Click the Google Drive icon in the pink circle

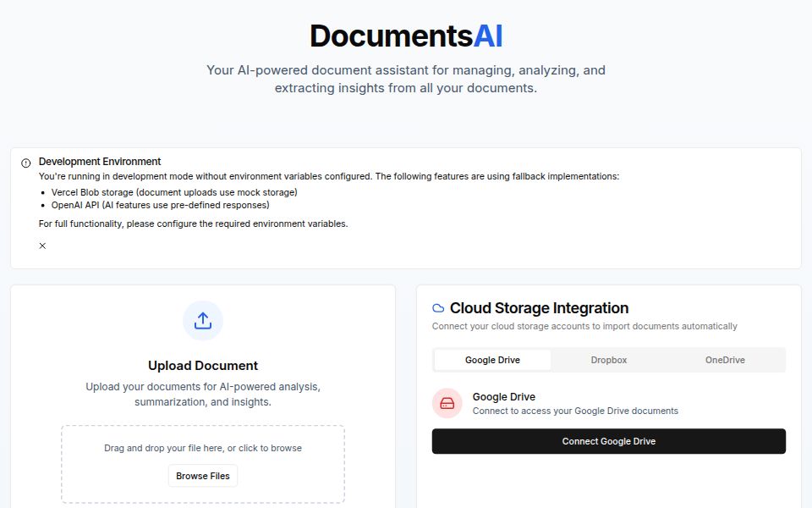[x=447, y=403]
